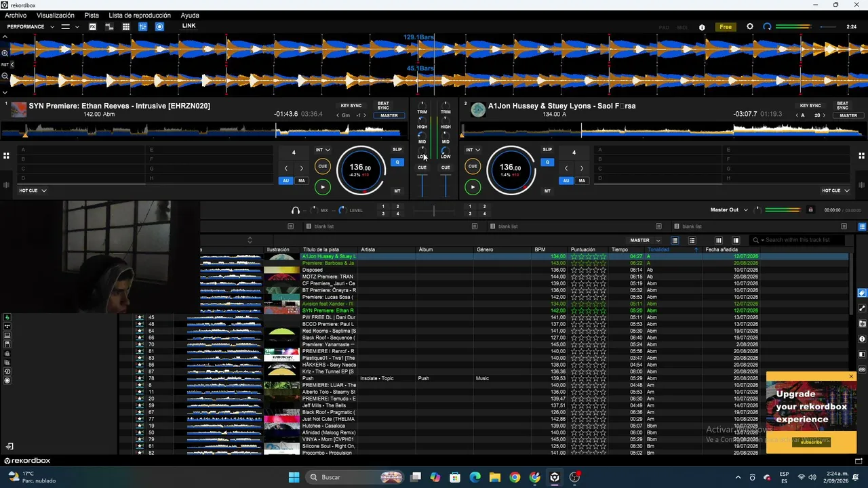868x488 pixels.
Task: Open the HOT CUE dropdown on deck 1
Action: coord(33,190)
